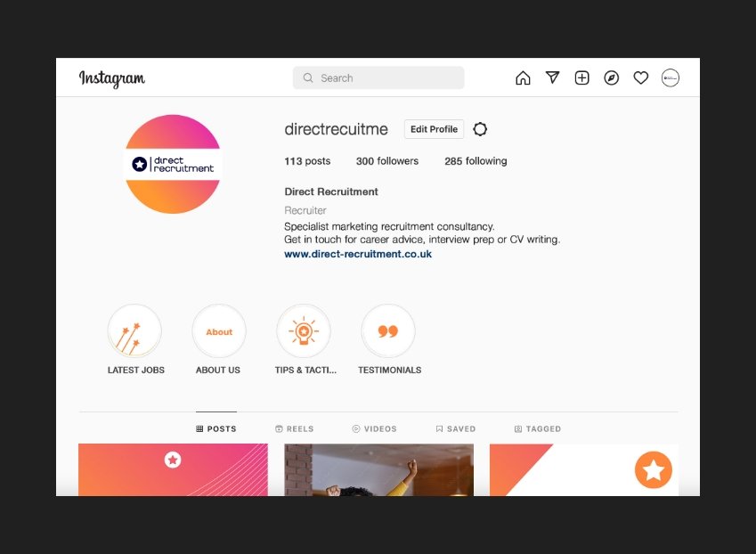Viewport: 756px width, 554px height.
Task: Click the magnifier icon in search bar
Action: point(307,77)
